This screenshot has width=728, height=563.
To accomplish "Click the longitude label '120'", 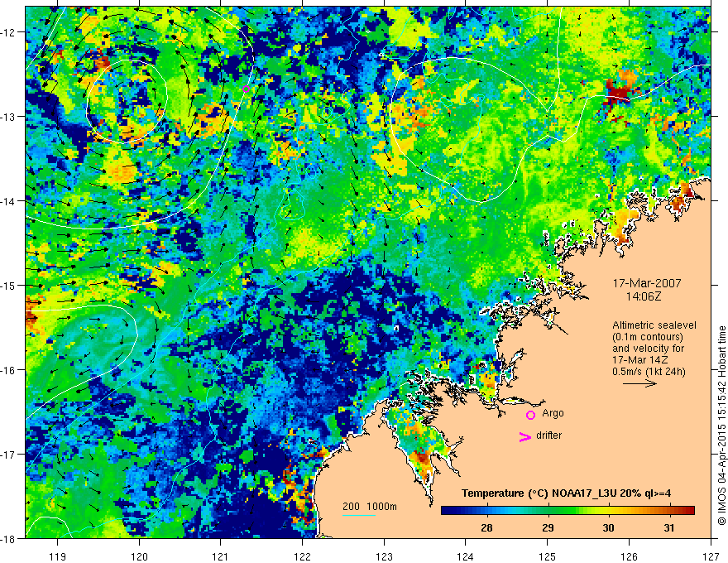I will click(x=139, y=556).
